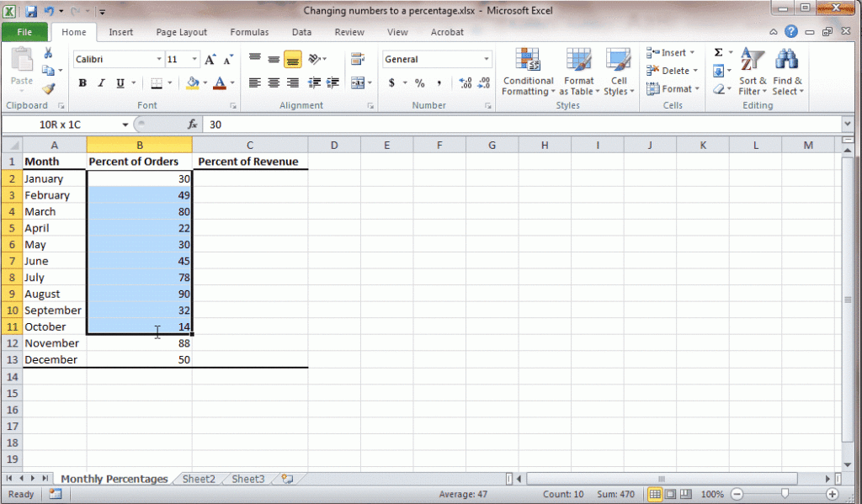The width and height of the screenshot is (862, 504).
Task: Toggle Italic formatting
Action: tap(101, 83)
